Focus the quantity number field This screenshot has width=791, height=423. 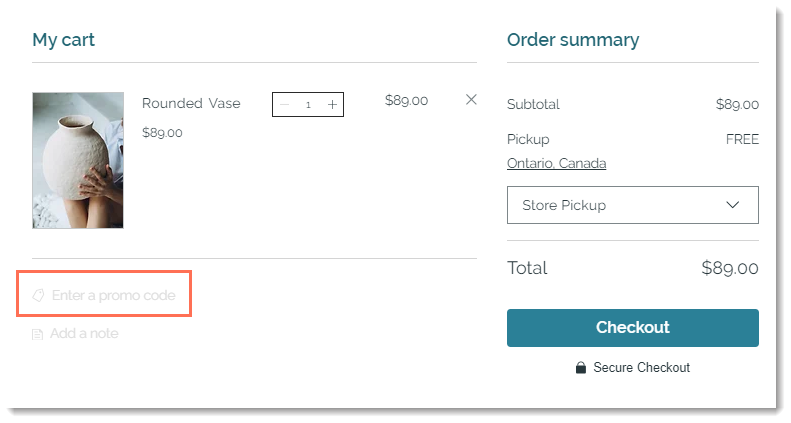point(308,105)
